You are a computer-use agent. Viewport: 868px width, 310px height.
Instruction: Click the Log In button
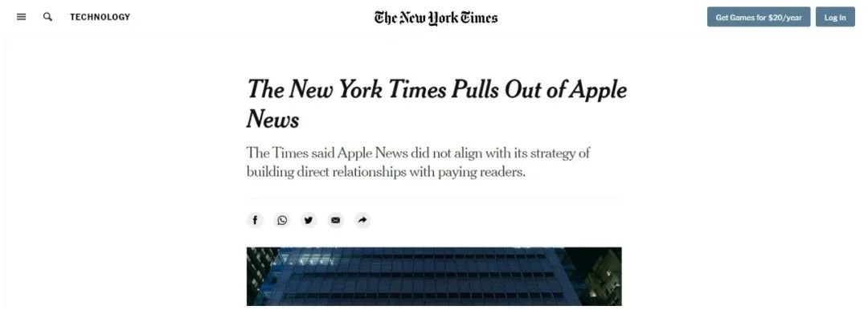835,17
